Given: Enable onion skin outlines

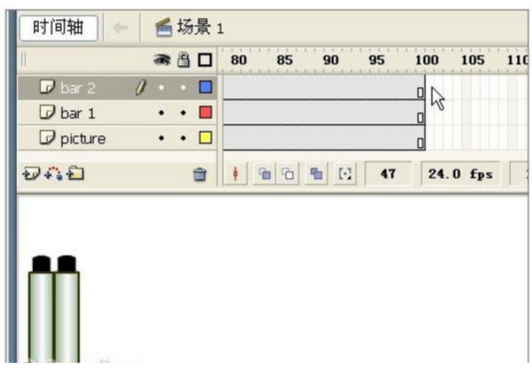Looking at the screenshot, I should [x=288, y=174].
